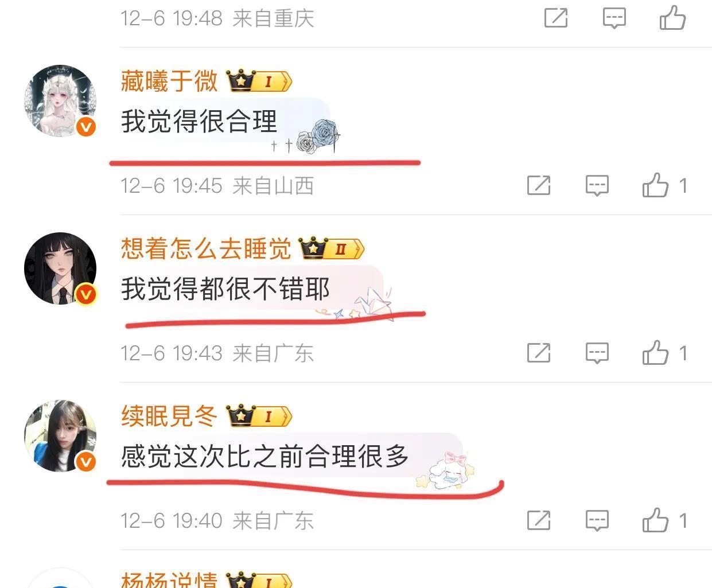Viewport: 712px width, 588px height.
Task: Like the comment by 续眠見冬
Action: [x=655, y=520]
